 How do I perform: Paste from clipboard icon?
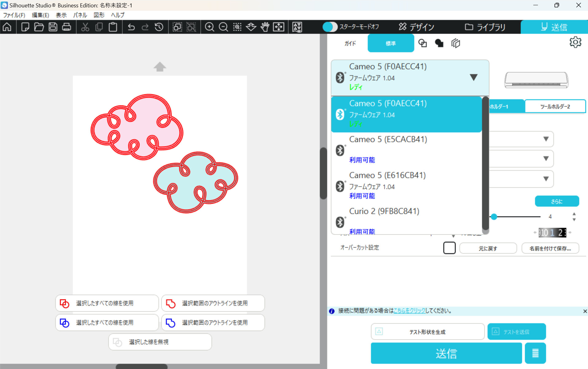pos(113,27)
